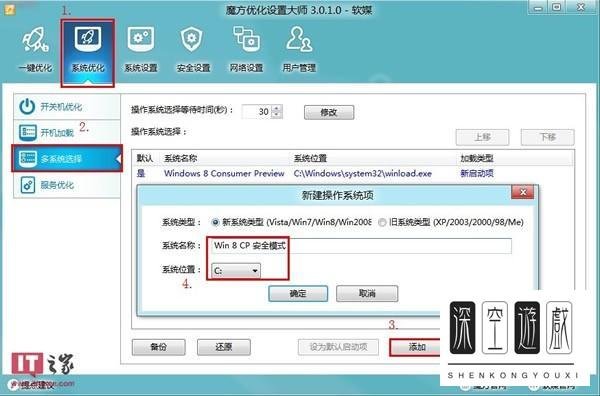
Task: Click the 加载类型 column header
Action: (x=477, y=158)
